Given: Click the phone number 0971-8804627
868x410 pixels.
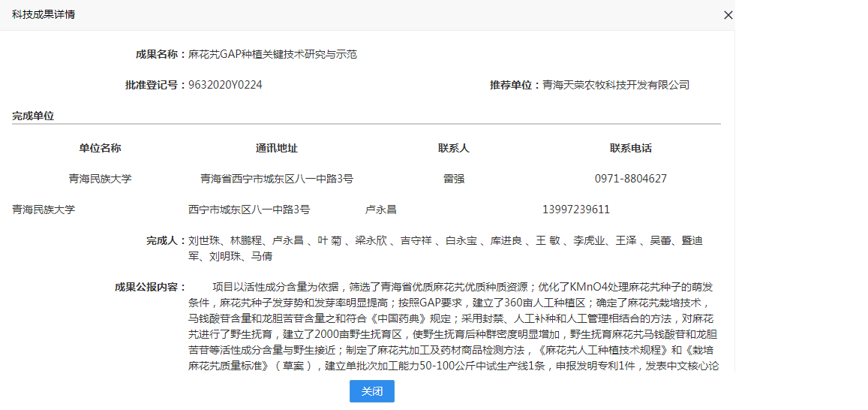Looking at the screenshot, I should (630, 179).
